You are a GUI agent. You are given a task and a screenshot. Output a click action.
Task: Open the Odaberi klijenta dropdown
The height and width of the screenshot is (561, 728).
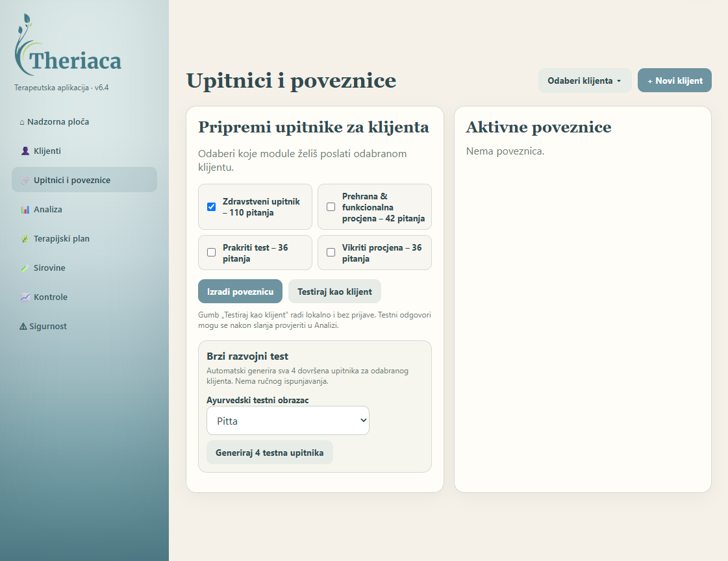tap(584, 81)
